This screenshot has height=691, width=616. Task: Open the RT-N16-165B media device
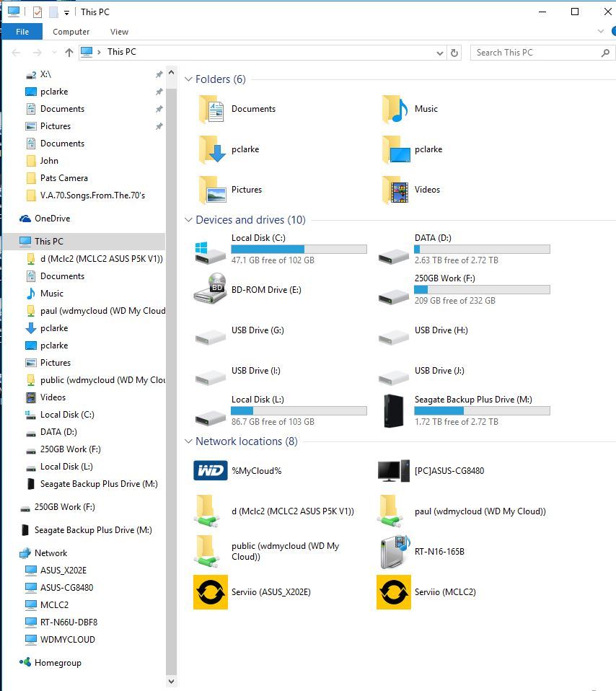(421, 552)
